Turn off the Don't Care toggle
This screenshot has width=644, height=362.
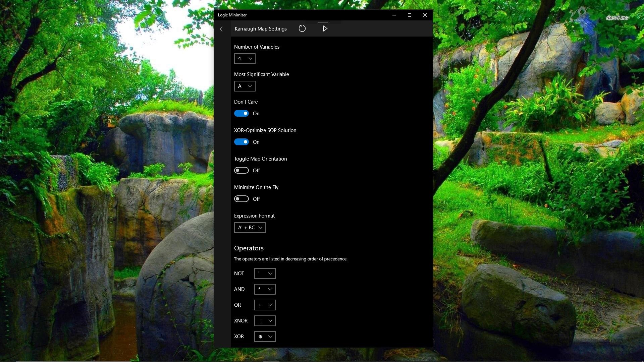click(x=241, y=114)
